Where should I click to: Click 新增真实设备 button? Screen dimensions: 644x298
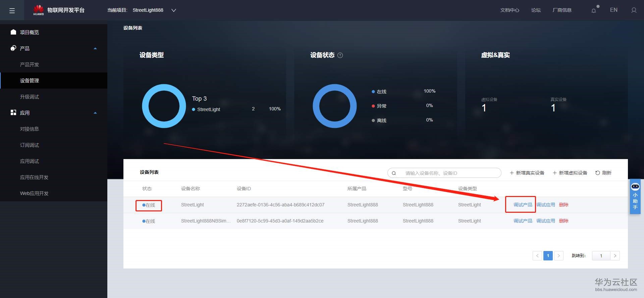(527, 173)
